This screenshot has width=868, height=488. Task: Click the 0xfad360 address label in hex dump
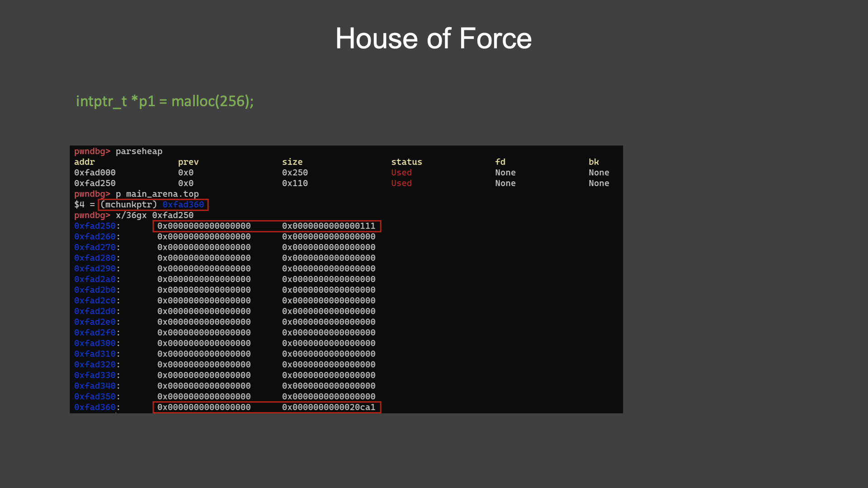(x=95, y=407)
